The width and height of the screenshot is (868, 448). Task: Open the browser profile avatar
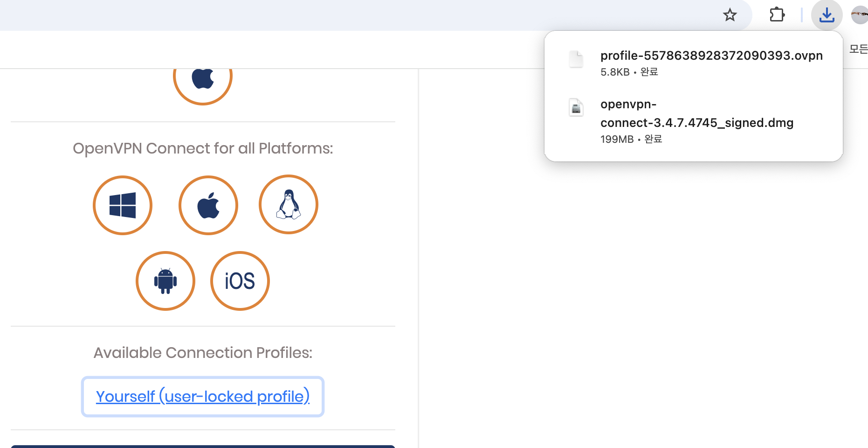(x=860, y=15)
